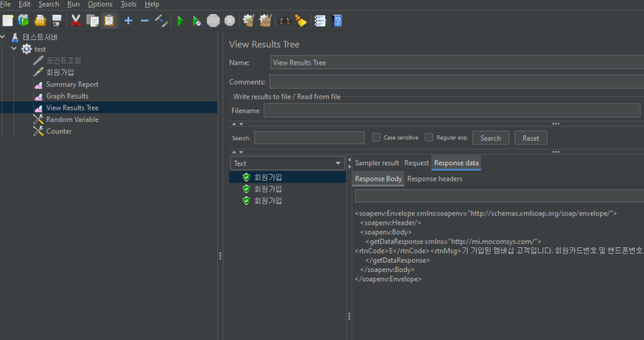Image resolution: width=644 pixels, height=340 pixels.
Task: Select the highlighted 회원가입 sample result
Action: coord(287,177)
